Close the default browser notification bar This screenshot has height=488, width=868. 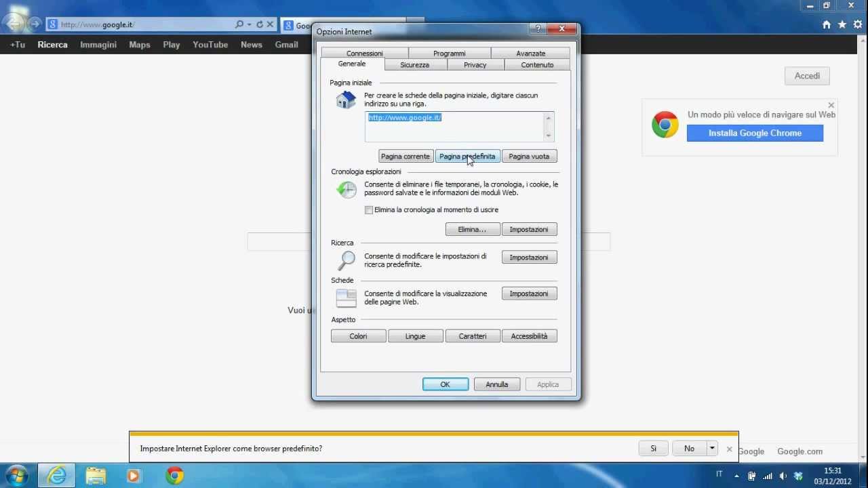[729, 449]
